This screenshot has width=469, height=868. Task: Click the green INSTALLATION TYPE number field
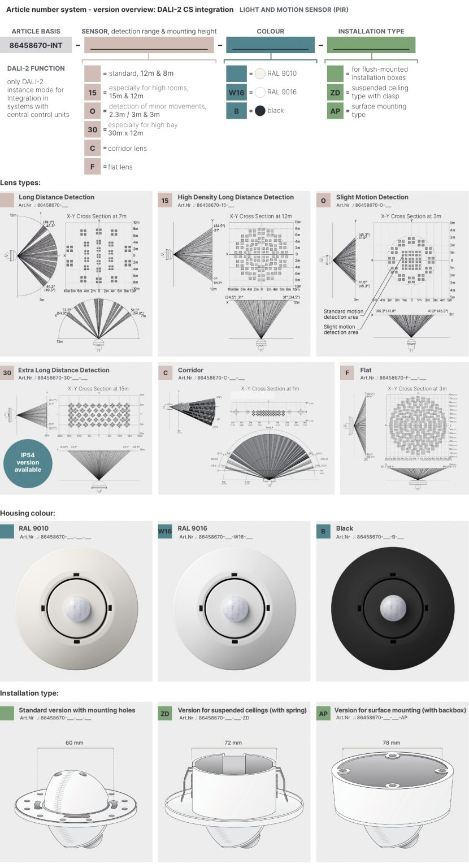coord(371,45)
